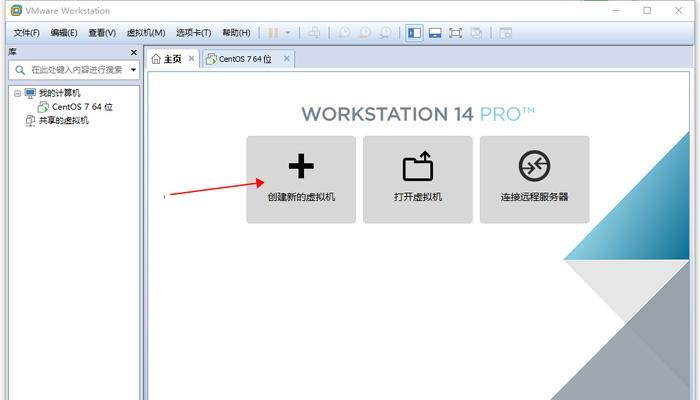Click the VMware Workstation title bar icon
This screenshot has width=700, height=400.
pos(16,10)
